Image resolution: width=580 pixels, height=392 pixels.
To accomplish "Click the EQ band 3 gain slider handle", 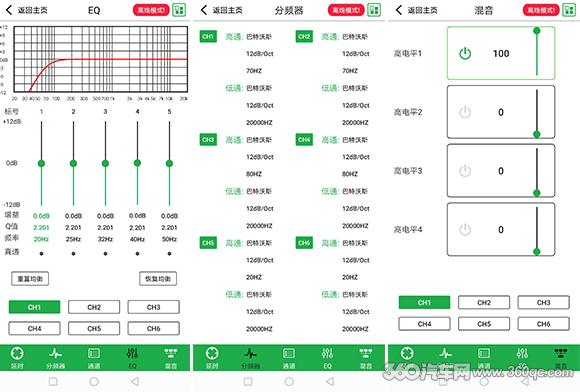I will coord(105,163).
